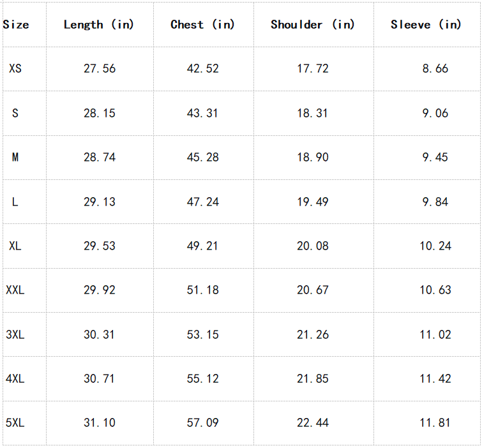
Task: Click the 5XL size label
Action: 15,422
